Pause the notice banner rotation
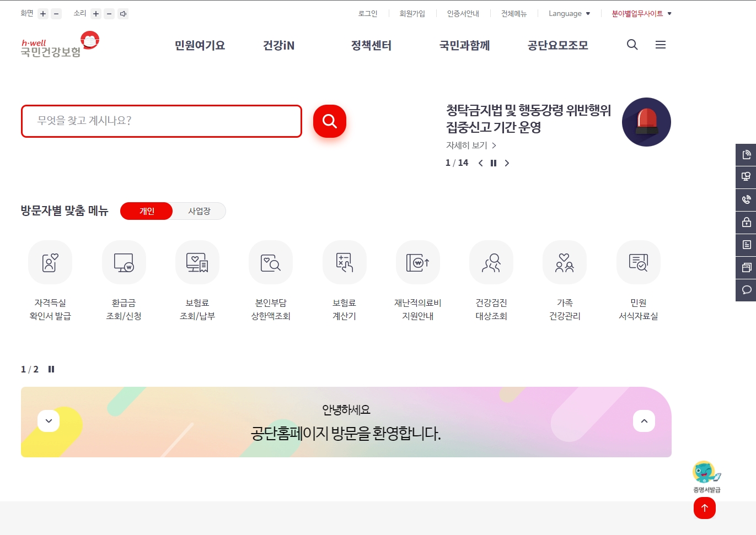Image resolution: width=756 pixels, height=535 pixels. (x=494, y=163)
